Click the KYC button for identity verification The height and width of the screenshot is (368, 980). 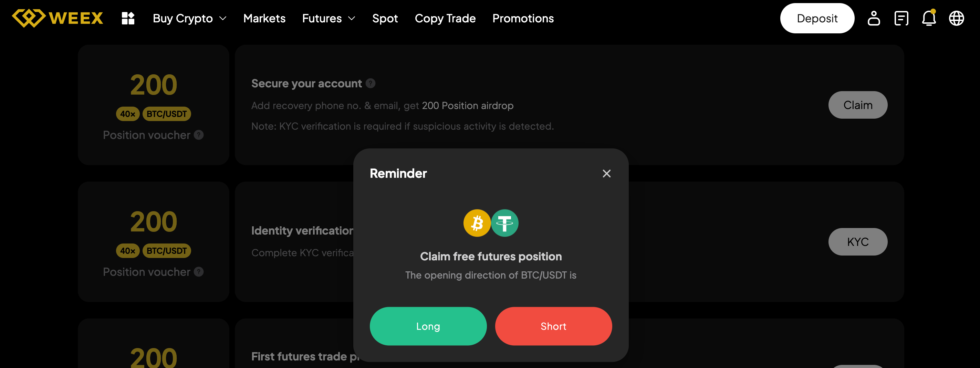click(858, 242)
